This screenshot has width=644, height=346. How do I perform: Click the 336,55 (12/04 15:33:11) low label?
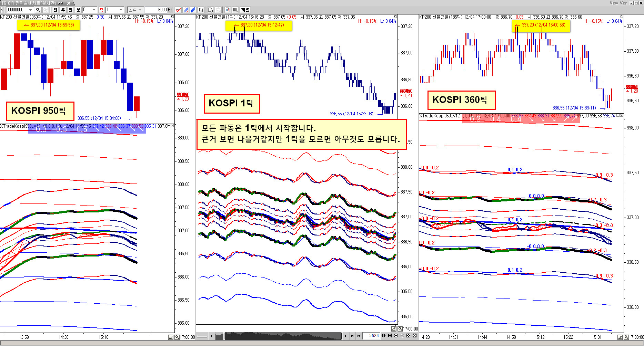(574, 108)
